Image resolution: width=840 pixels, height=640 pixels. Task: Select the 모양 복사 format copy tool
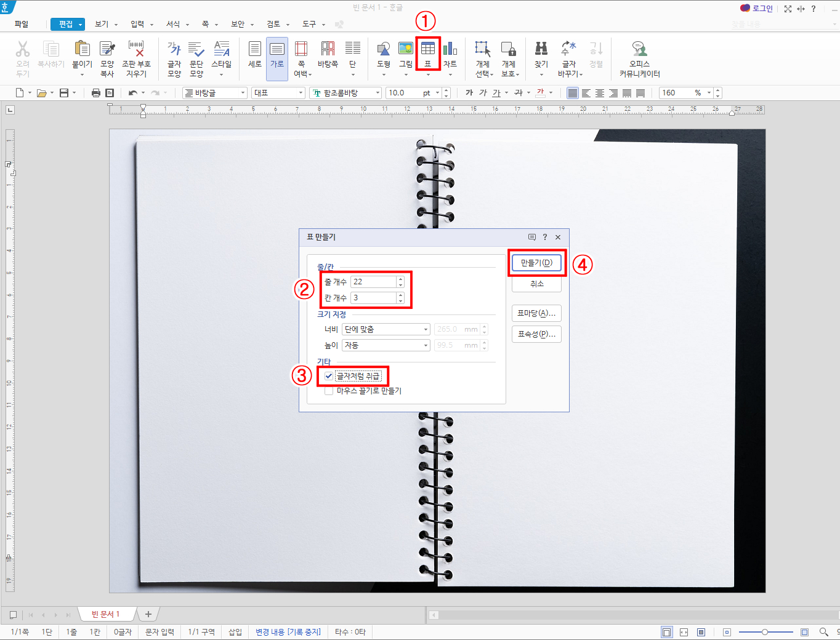pos(107,49)
